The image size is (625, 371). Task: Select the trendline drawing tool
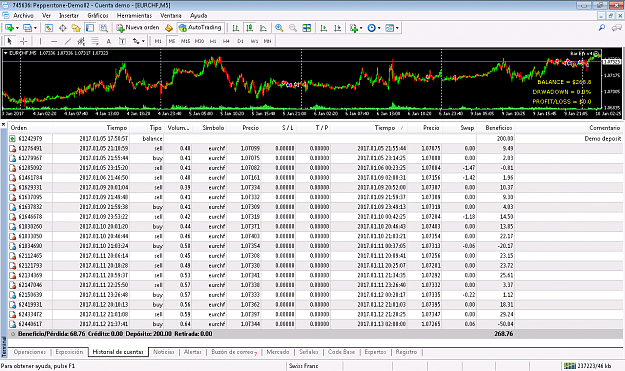68,41
